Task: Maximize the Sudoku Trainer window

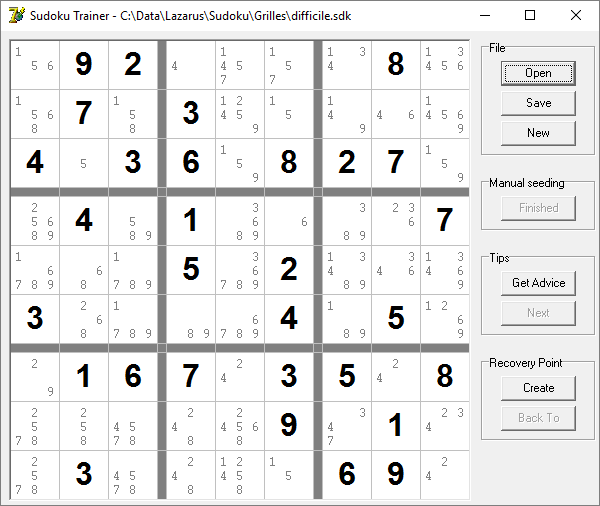Action: pyautogui.click(x=530, y=15)
